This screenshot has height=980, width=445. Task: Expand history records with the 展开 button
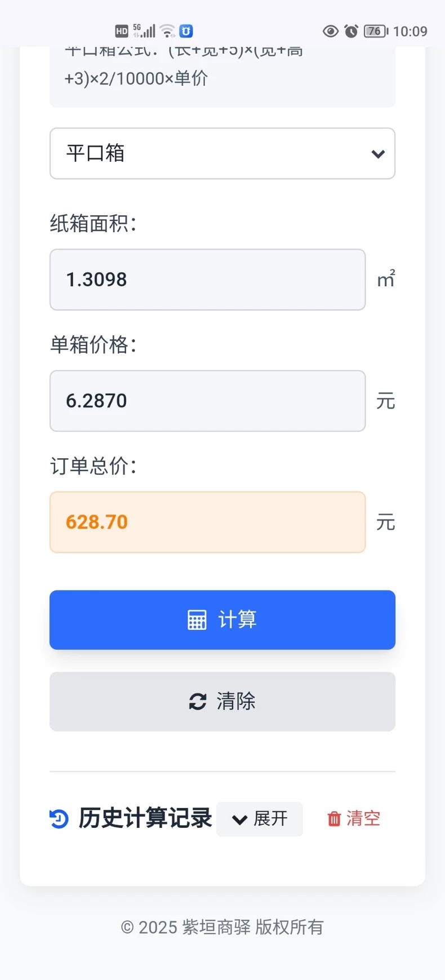(x=260, y=819)
